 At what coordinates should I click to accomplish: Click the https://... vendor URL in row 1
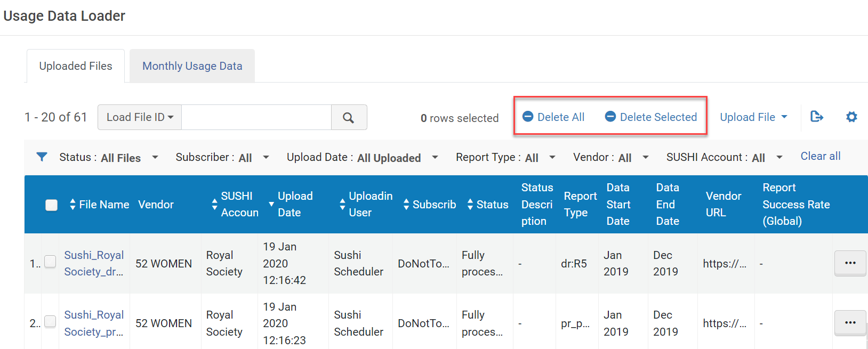pyautogui.click(x=725, y=263)
